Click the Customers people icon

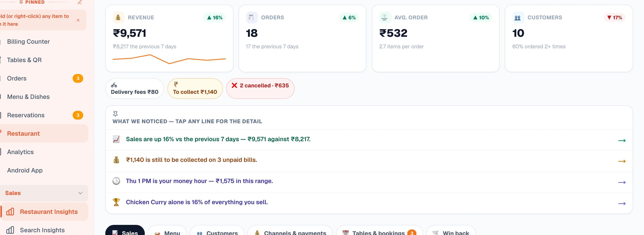tap(518, 17)
